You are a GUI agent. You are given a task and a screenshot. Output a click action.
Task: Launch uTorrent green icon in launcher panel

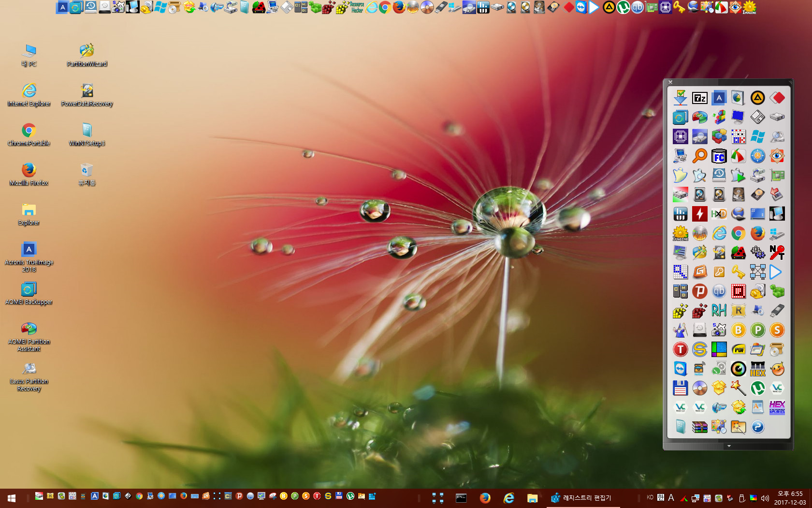[x=757, y=388]
